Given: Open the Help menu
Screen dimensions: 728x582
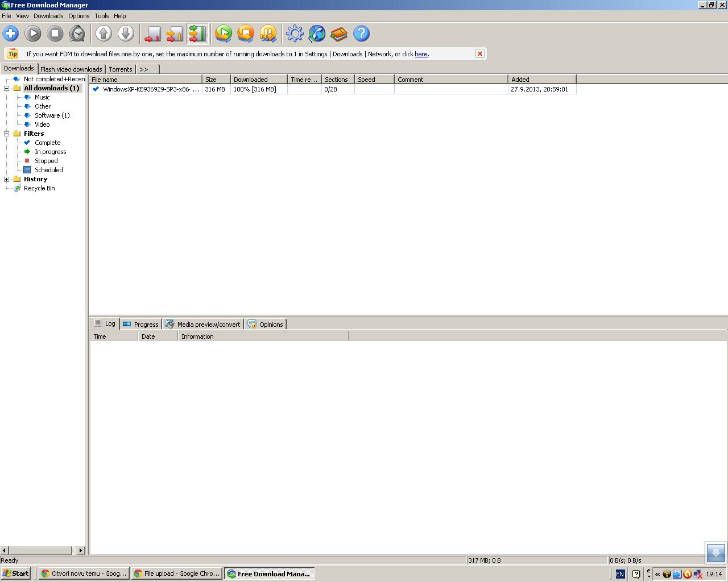Looking at the screenshot, I should (119, 16).
